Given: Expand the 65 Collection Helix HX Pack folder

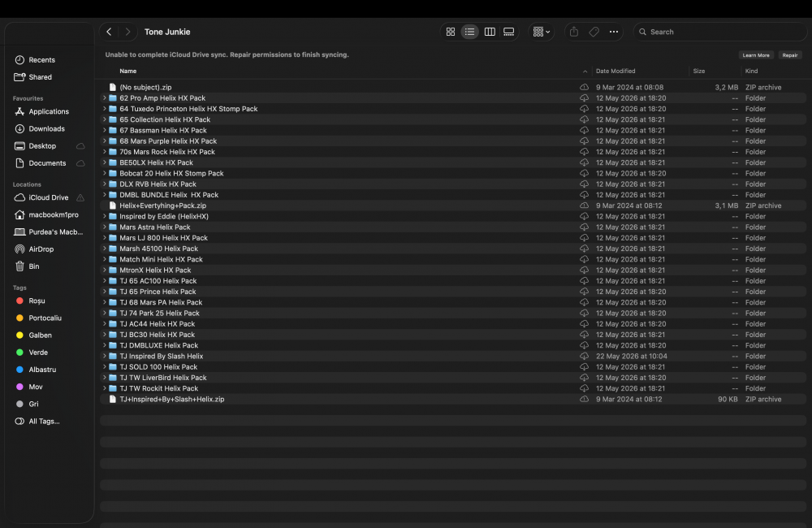Looking at the screenshot, I should 104,119.
